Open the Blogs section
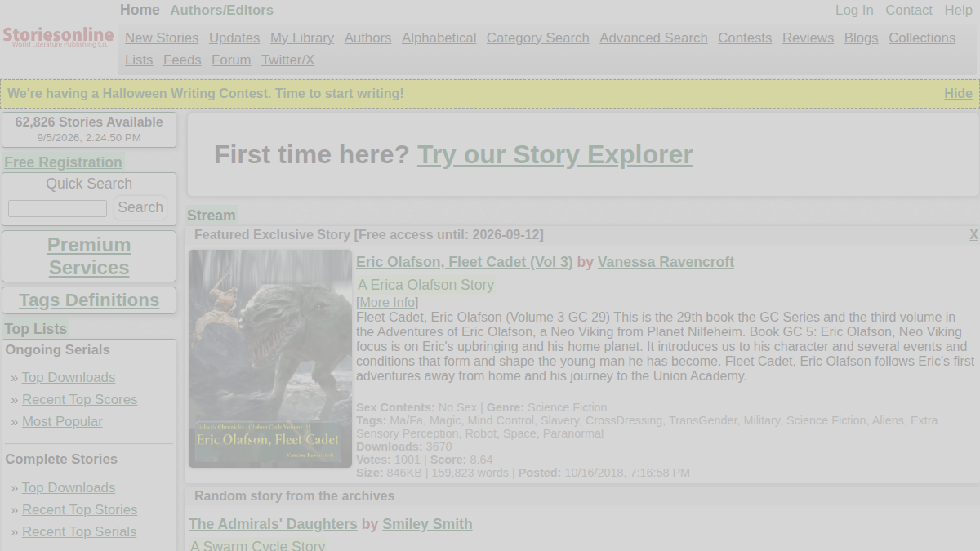The image size is (980, 551). click(861, 38)
